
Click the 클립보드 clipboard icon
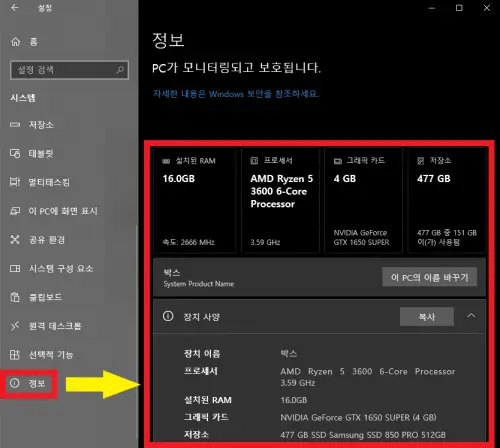15,297
